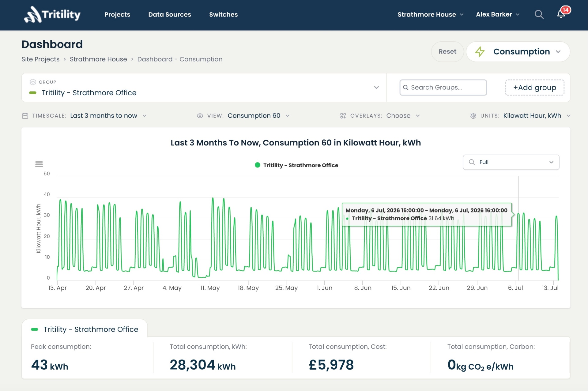Open the Switches menu
This screenshot has width=588, height=391.
224,14
